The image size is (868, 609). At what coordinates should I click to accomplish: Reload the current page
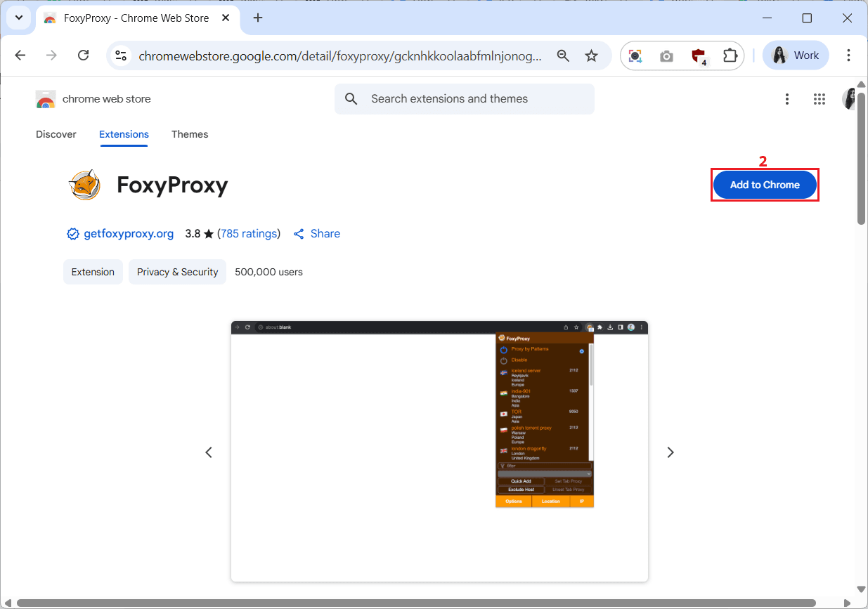click(x=83, y=55)
